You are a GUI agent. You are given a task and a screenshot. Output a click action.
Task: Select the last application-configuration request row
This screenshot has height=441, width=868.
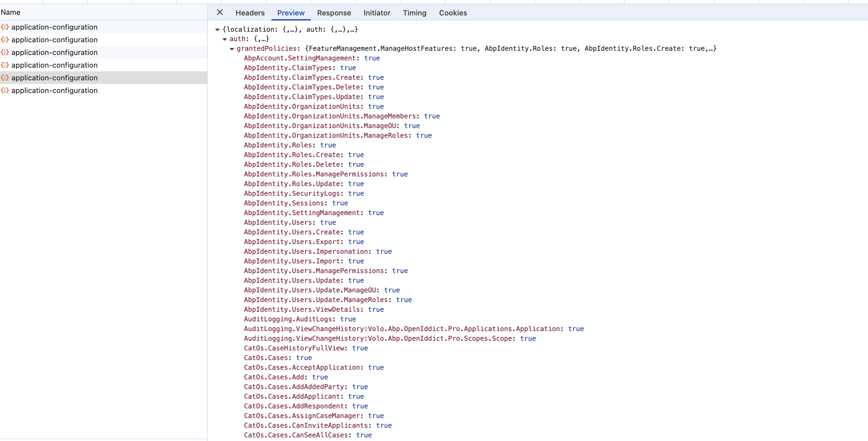click(x=54, y=90)
